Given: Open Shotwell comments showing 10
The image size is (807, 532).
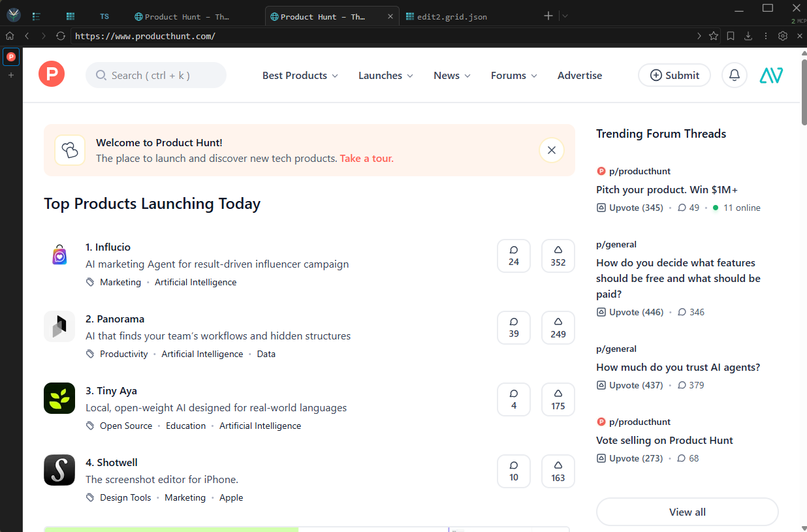Looking at the screenshot, I should [514, 471].
